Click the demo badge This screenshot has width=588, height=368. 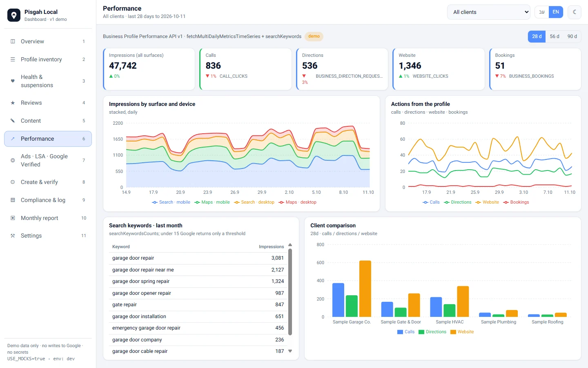[x=314, y=36]
